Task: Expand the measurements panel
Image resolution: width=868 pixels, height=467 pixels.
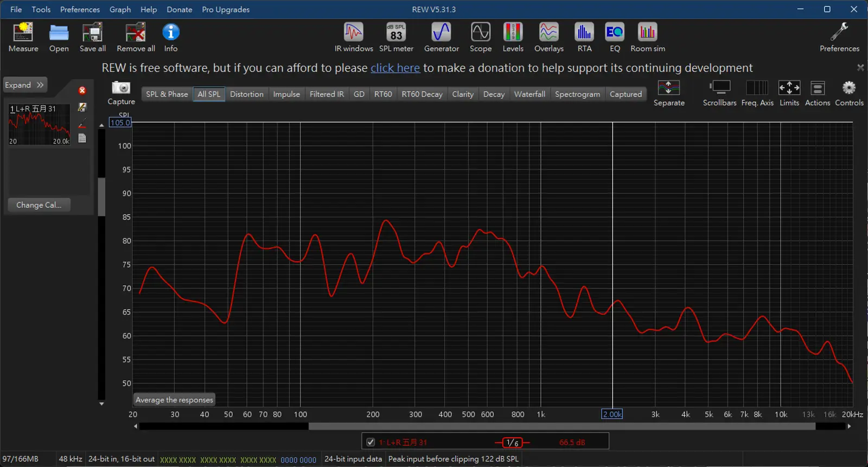Action: [24, 85]
